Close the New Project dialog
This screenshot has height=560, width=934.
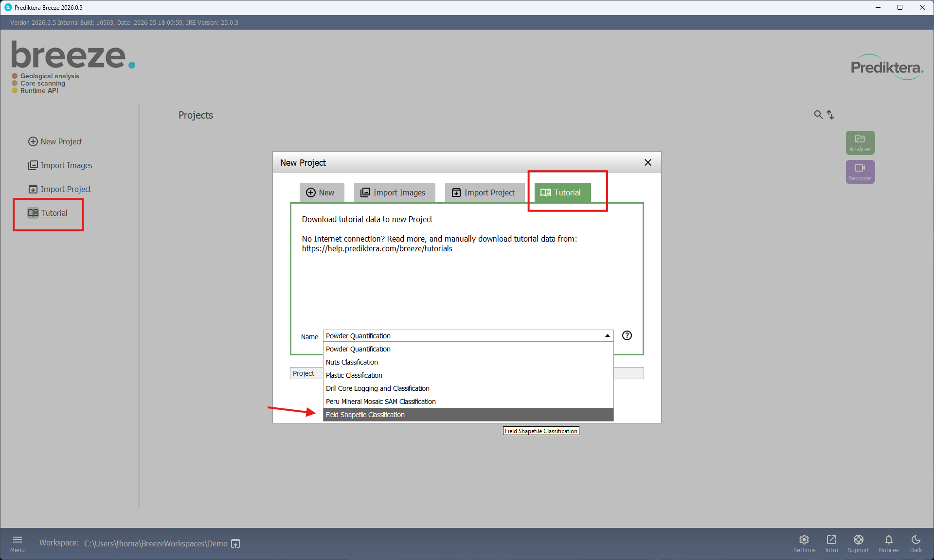[648, 162]
